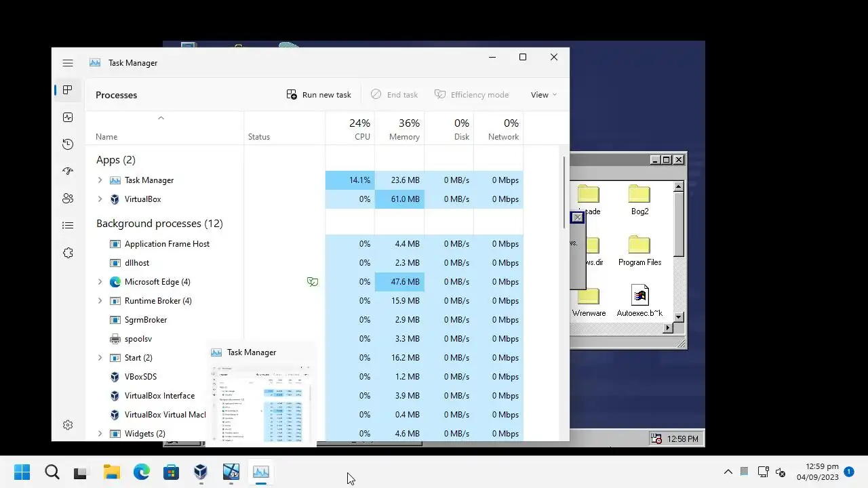The width and height of the screenshot is (868, 488).
Task: Switch to the Windows 95 VM taskbar icon
Action: pos(231,472)
